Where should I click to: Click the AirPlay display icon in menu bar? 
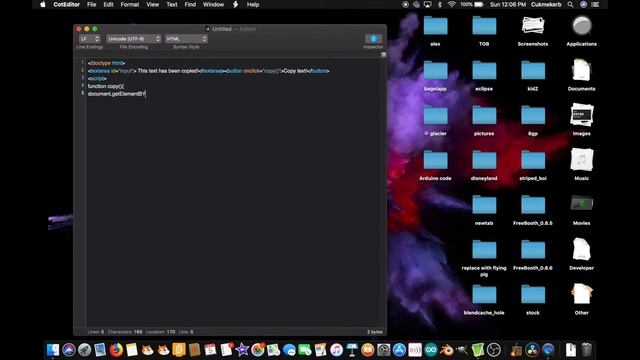(427, 4)
